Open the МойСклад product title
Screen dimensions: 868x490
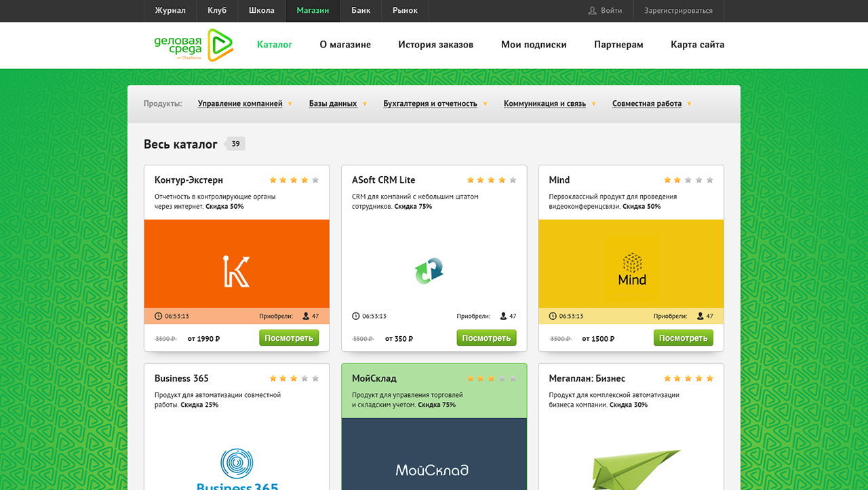click(374, 378)
